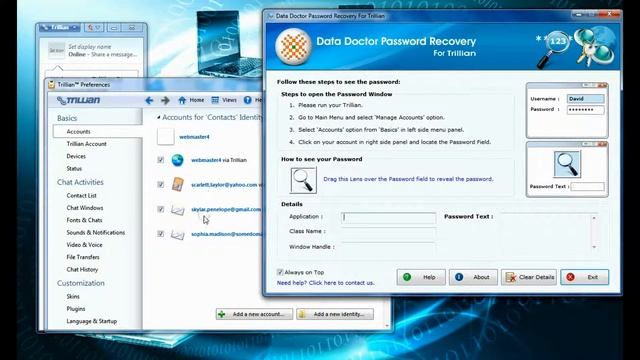This screenshot has height=360, width=640.
Task: Click the Data Doctor round logo
Action: [294, 47]
